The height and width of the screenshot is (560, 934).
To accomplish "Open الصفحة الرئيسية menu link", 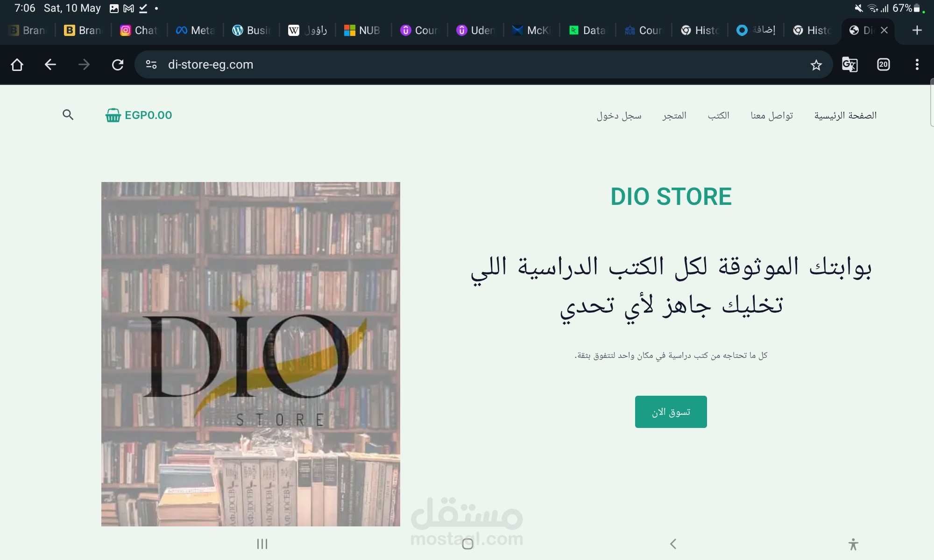I will tap(845, 115).
